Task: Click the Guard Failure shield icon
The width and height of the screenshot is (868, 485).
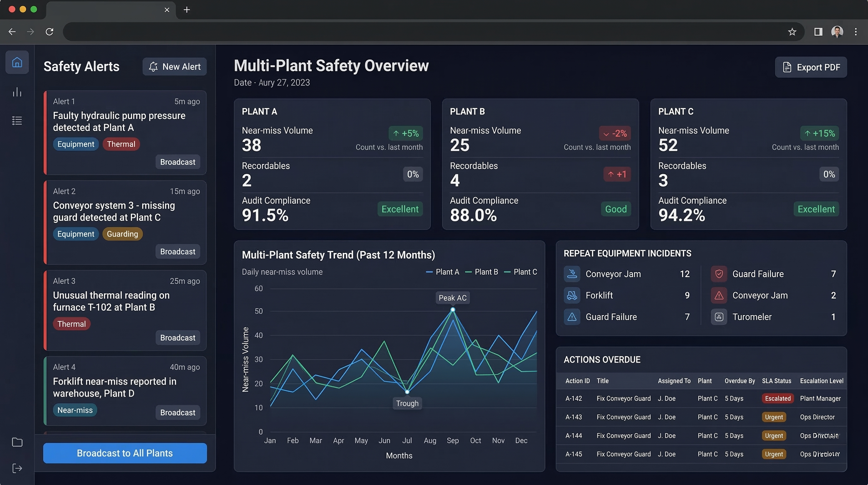Action: [x=719, y=274]
